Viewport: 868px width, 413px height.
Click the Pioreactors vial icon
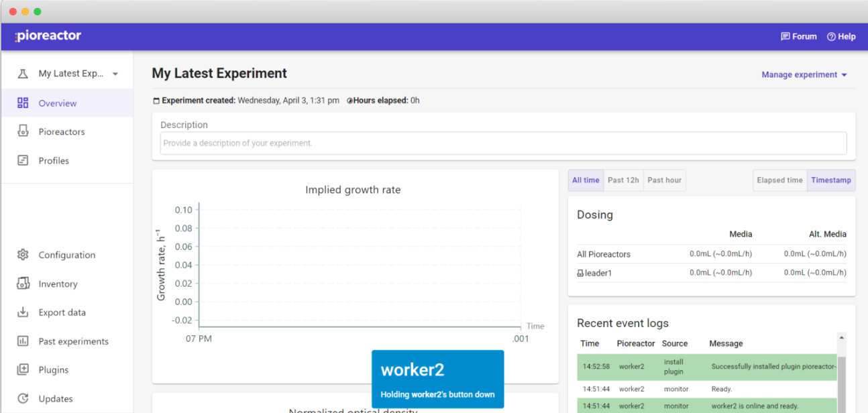(x=23, y=131)
